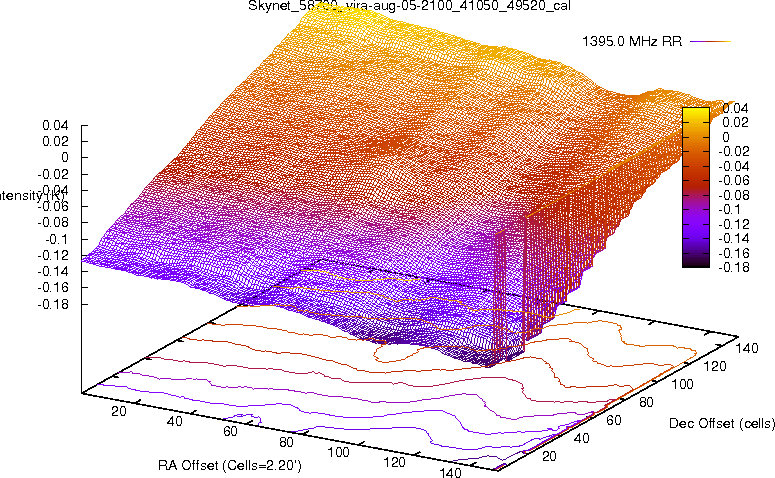Click the 60 tick on Dec Offset axis
The height and width of the screenshot is (478, 775).
614,420
